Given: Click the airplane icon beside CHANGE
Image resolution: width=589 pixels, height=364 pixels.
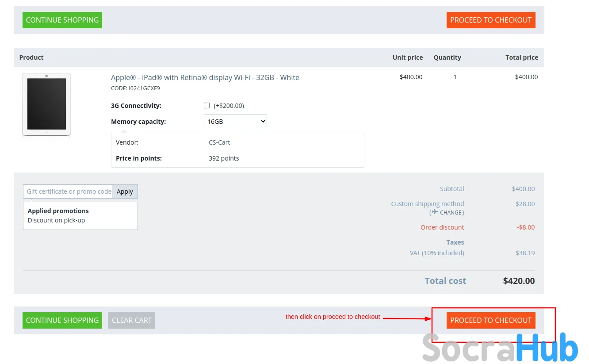Looking at the screenshot, I should click(x=435, y=212).
